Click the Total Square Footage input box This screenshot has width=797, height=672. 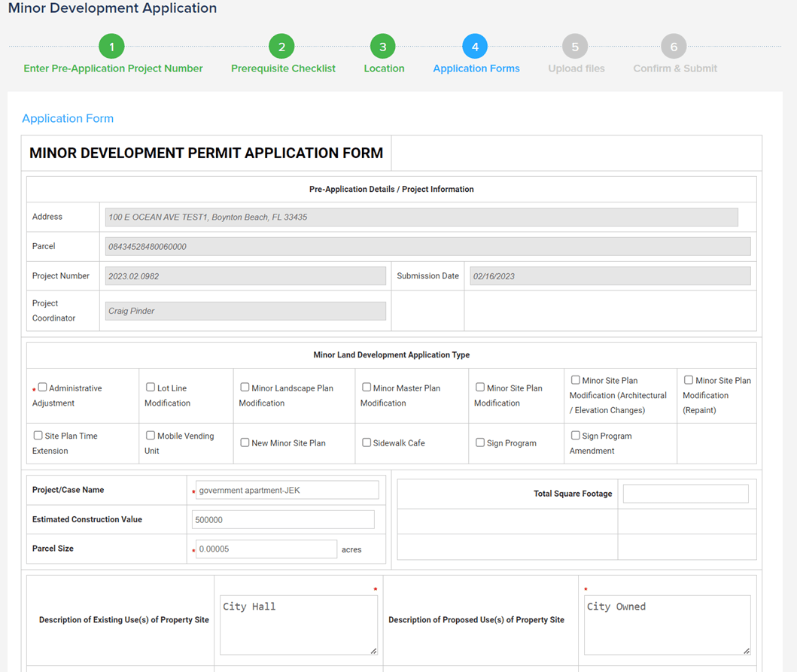tap(685, 494)
